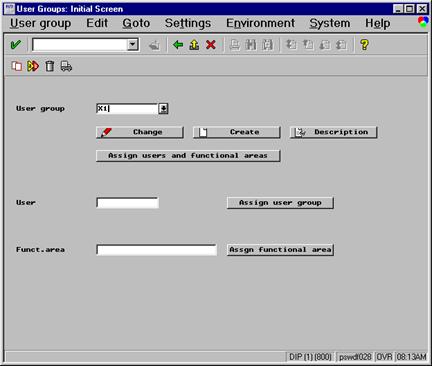Viewport: 432px width, 366px height.
Task: Click the Print icon in toolbar
Action: (235, 45)
